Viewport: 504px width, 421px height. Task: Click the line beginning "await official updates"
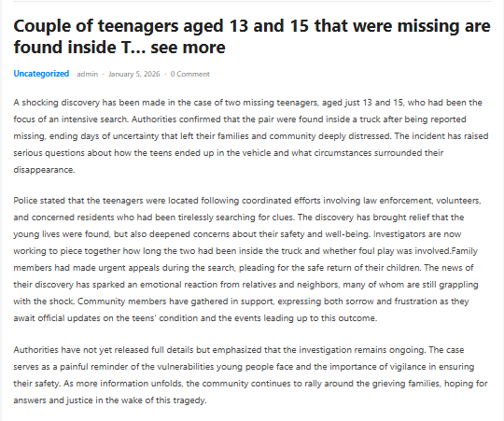[x=195, y=318]
